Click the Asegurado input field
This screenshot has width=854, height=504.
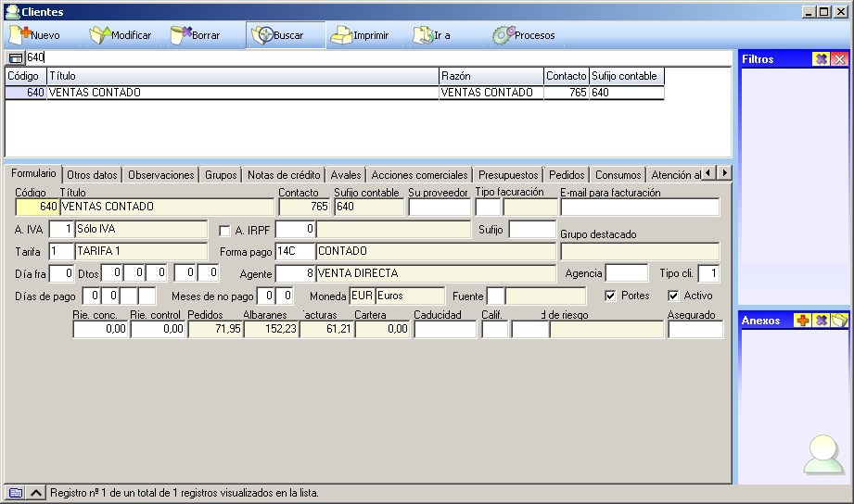(x=695, y=329)
